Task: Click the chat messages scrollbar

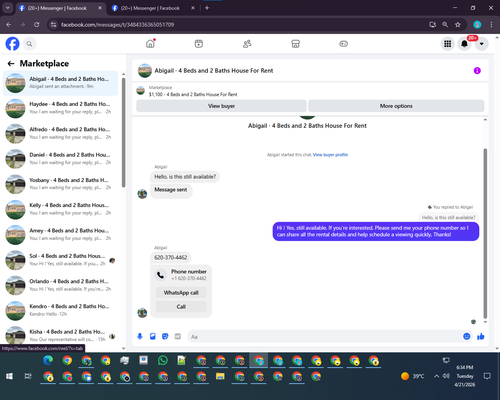Action: coord(485,233)
